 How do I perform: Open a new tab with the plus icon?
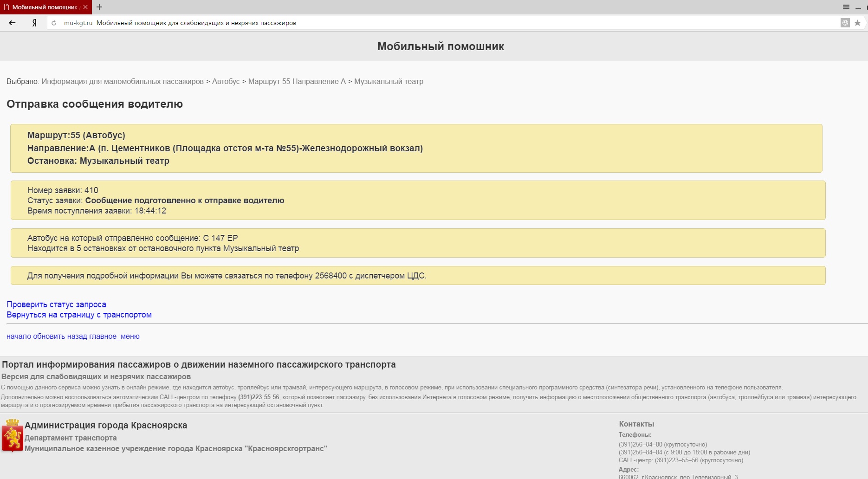pos(99,7)
